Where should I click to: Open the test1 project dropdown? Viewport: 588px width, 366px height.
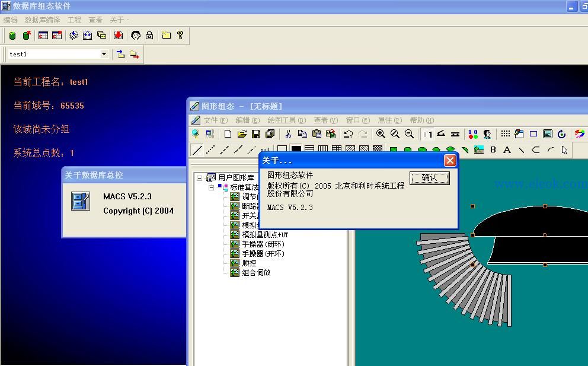click(x=104, y=54)
